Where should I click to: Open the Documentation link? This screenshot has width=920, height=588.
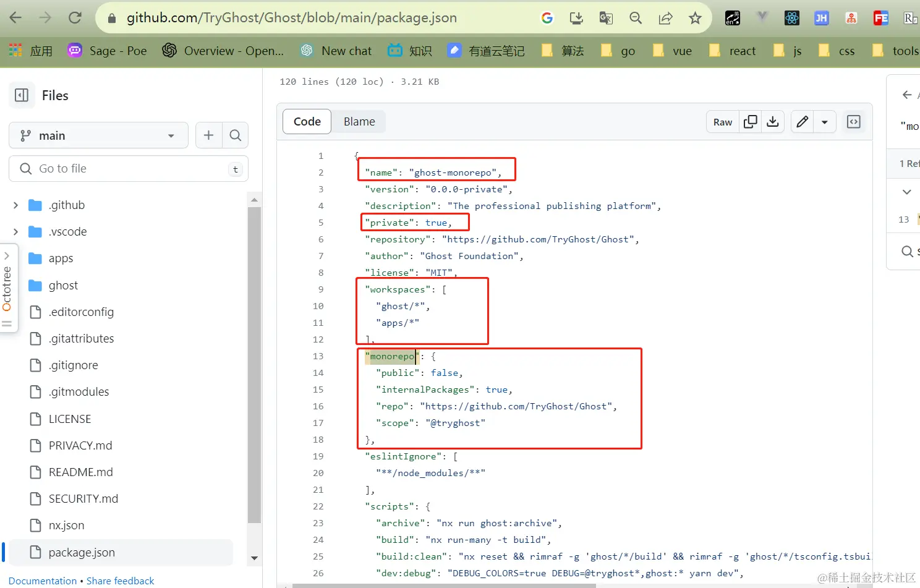tap(43, 581)
